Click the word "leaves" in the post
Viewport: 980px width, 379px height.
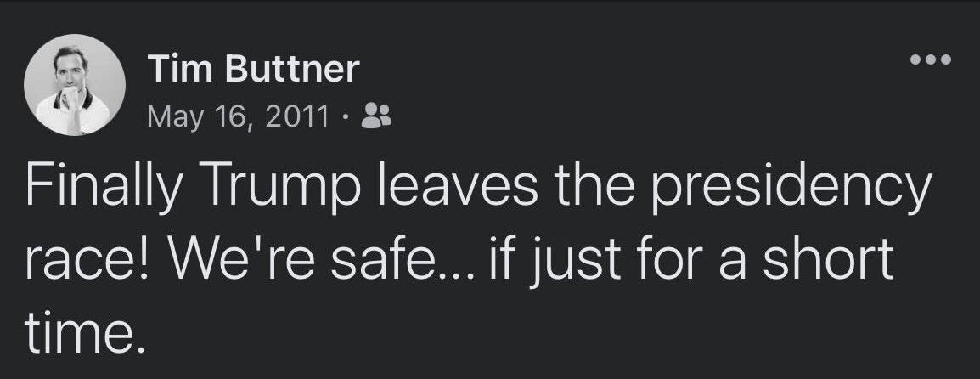pos(457,185)
